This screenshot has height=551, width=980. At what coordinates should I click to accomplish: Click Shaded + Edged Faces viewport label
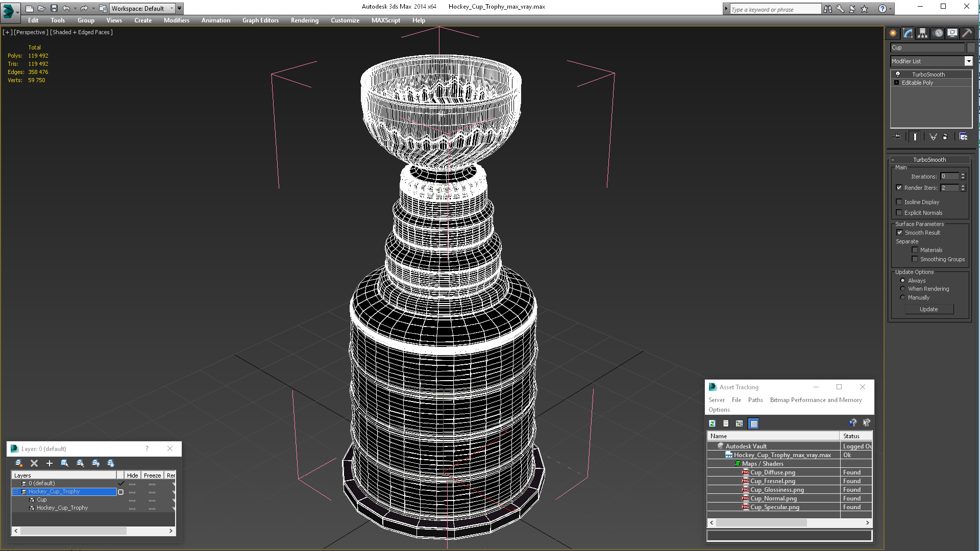(x=81, y=32)
